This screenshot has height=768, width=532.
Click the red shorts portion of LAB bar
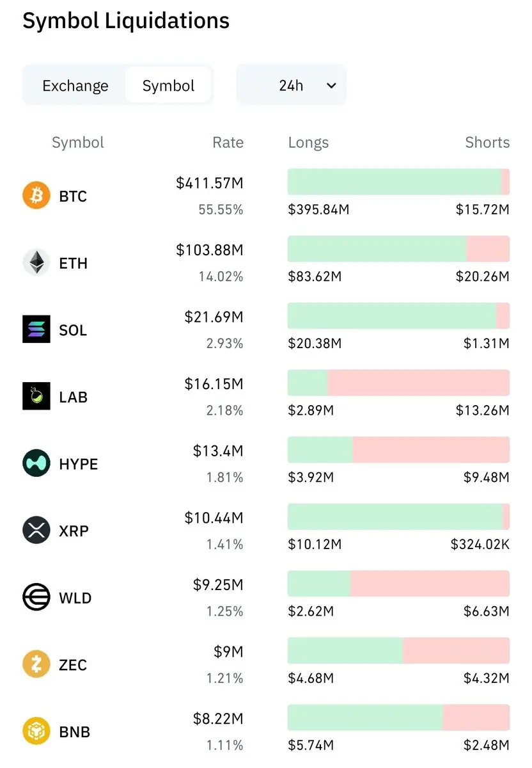click(418, 383)
